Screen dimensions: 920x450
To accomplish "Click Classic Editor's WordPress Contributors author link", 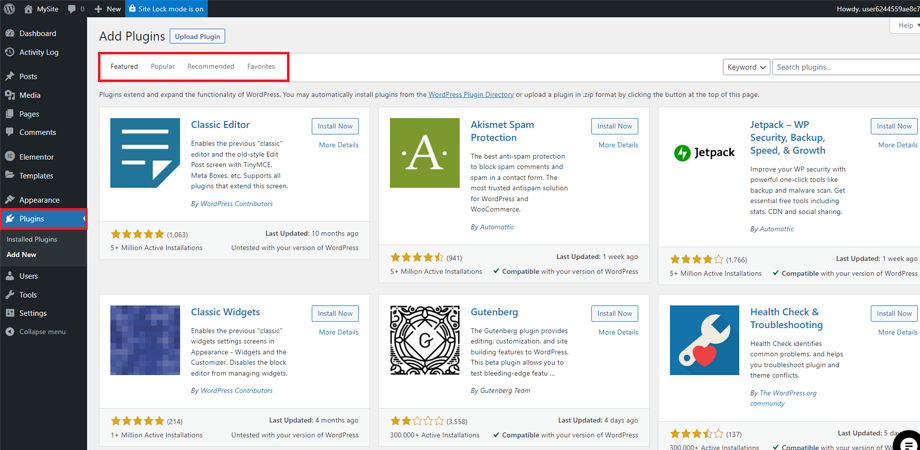I will (236, 204).
